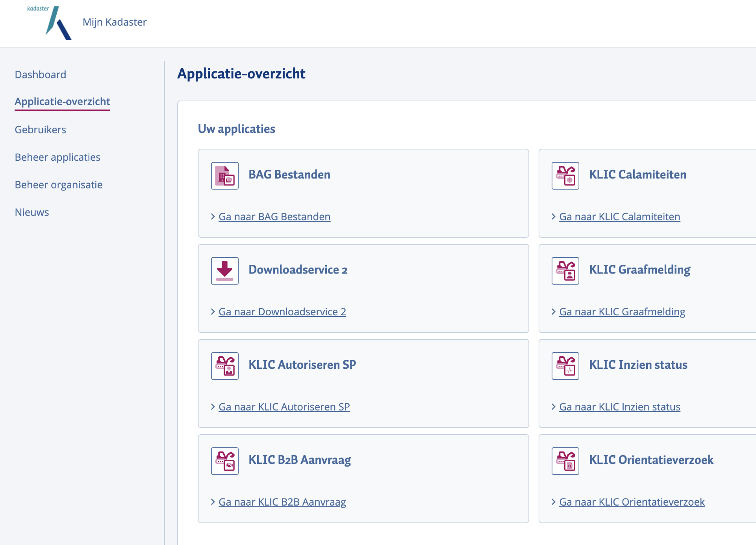Click the Mijn Kadaster header title
Image resolution: width=756 pixels, height=545 pixels.
115,22
